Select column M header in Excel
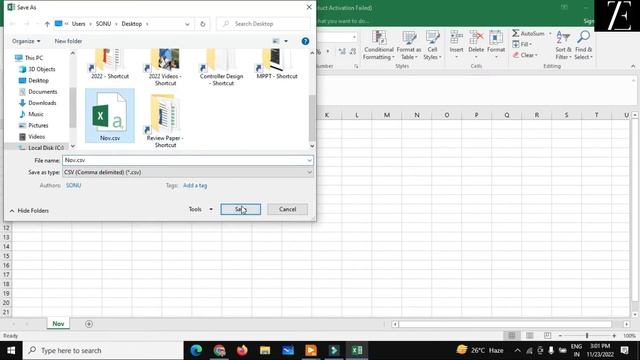This screenshot has height=360, width=640. [387, 115]
